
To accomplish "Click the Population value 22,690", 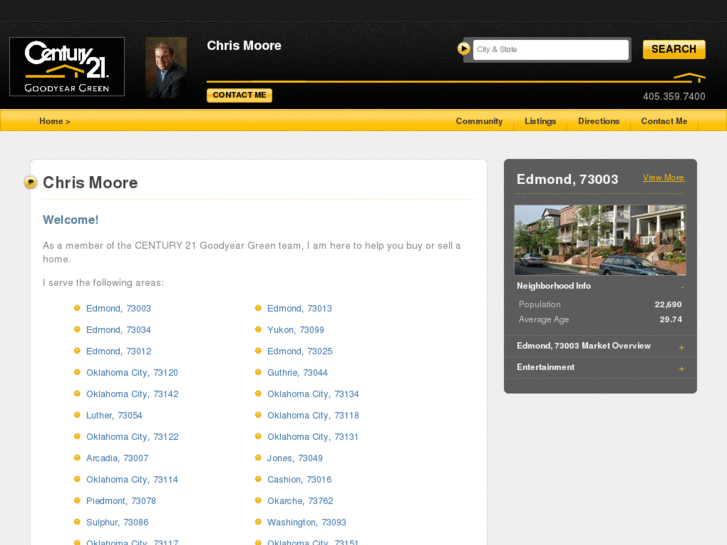I will point(668,304).
